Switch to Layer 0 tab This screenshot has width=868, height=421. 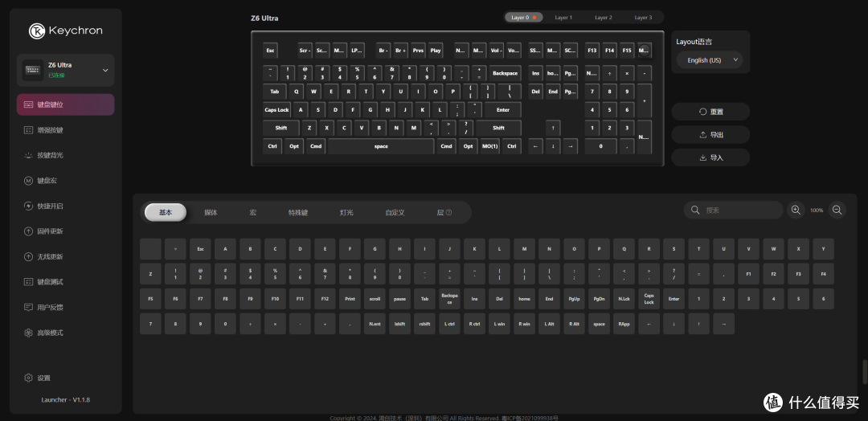click(524, 18)
